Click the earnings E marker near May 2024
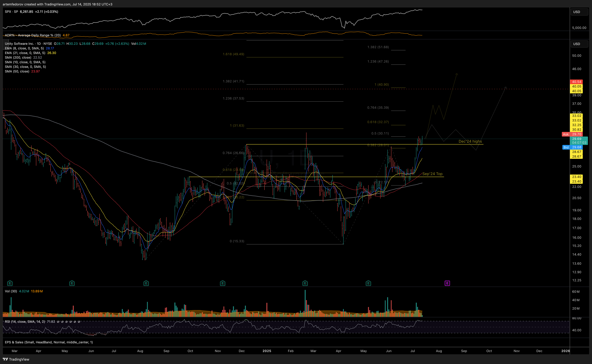Viewport: 592px width, 364px height. point(72,283)
